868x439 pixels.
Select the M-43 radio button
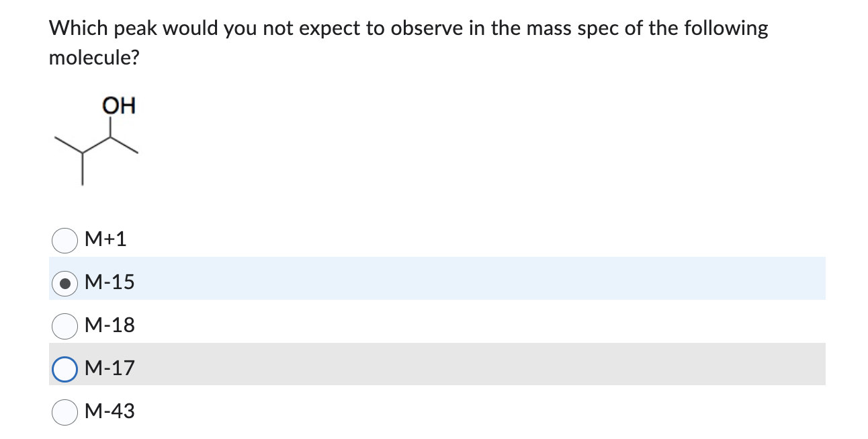pos(64,411)
